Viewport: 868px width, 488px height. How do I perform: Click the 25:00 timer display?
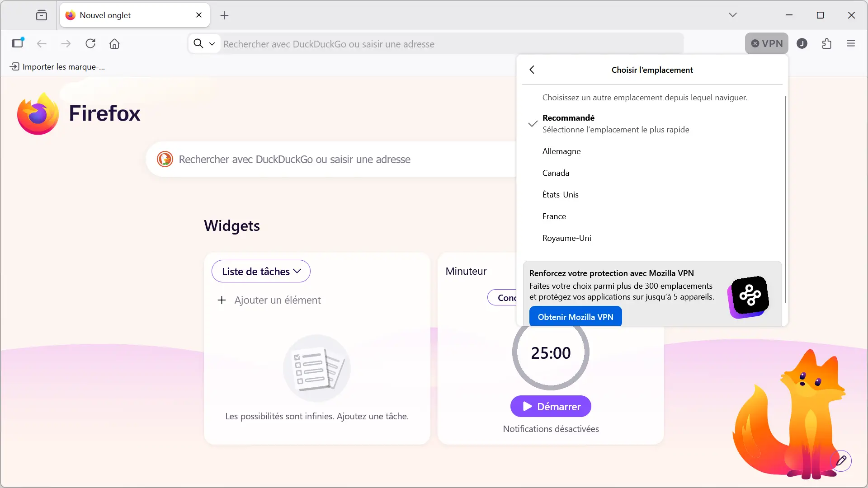click(x=551, y=353)
